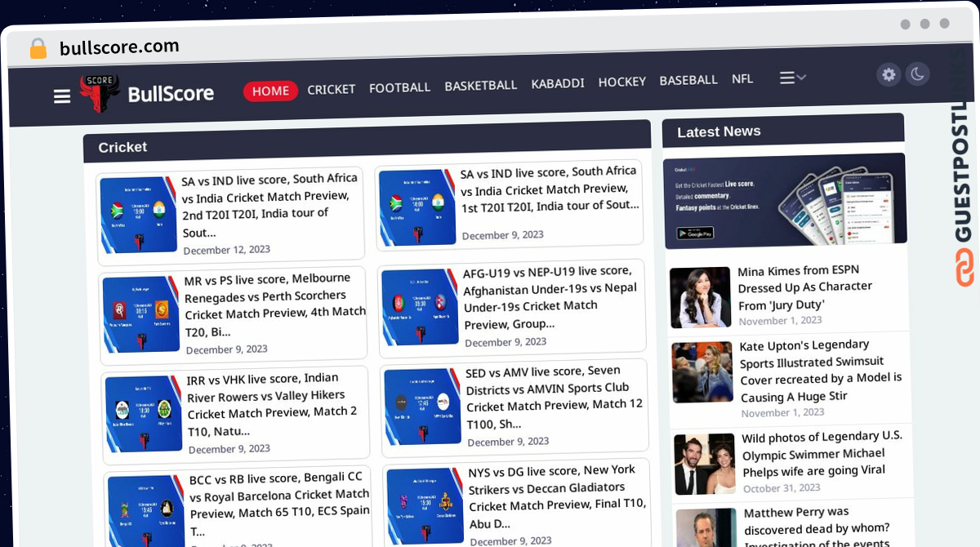The image size is (980, 547).
Task: Open Michael Phelps wife photos story
Action: point(822,454)
